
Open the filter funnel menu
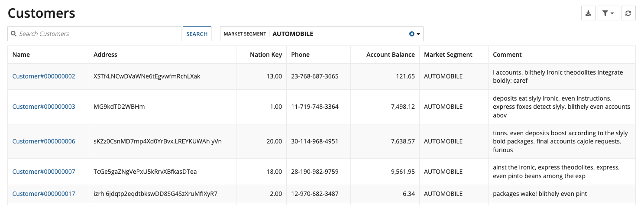click(608, 13)
